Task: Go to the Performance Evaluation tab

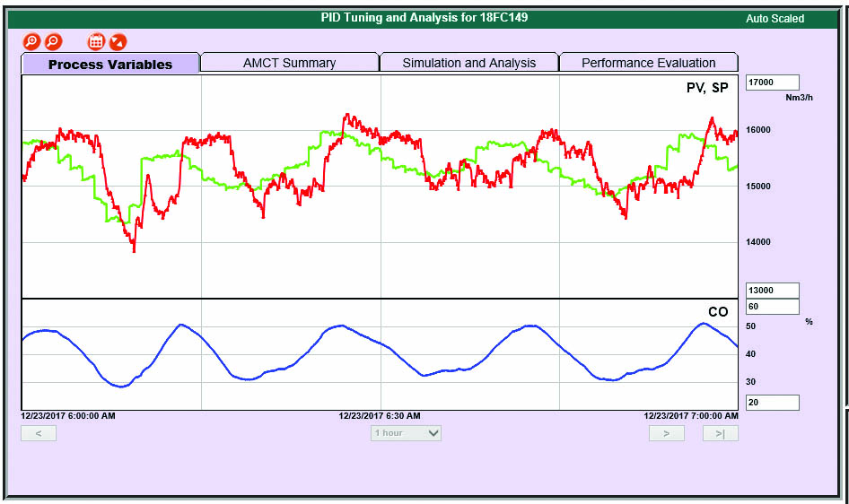Action: click(x=648, y=63)
